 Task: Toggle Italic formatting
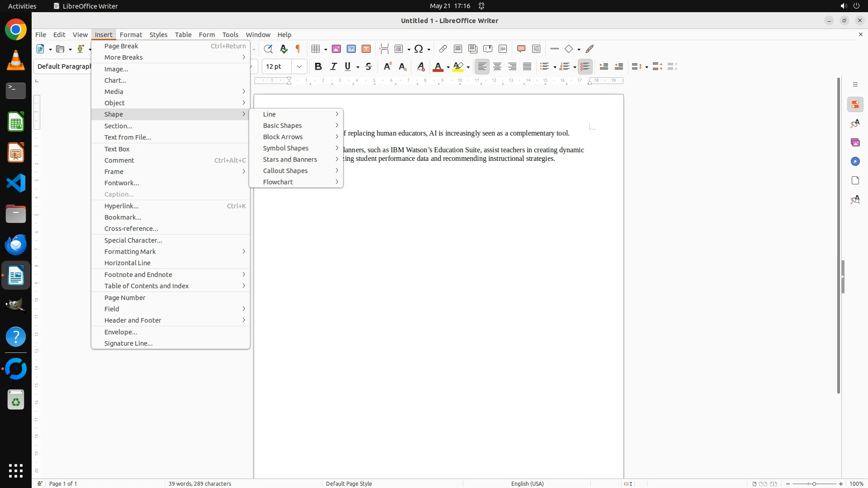click(x=333, y=66)
